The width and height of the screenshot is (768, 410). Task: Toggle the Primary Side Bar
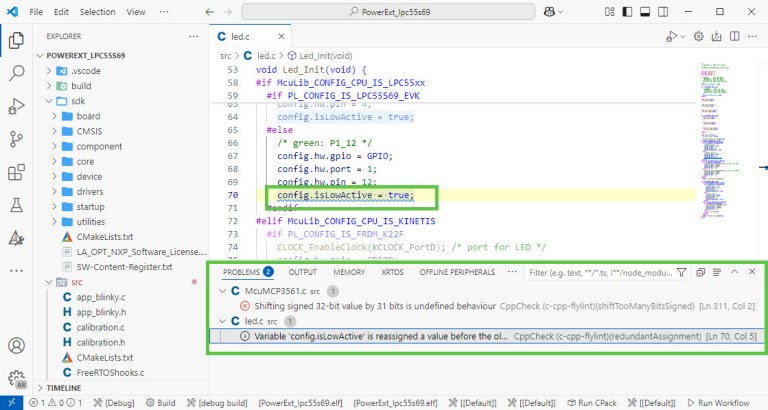(x=627, y=12)
